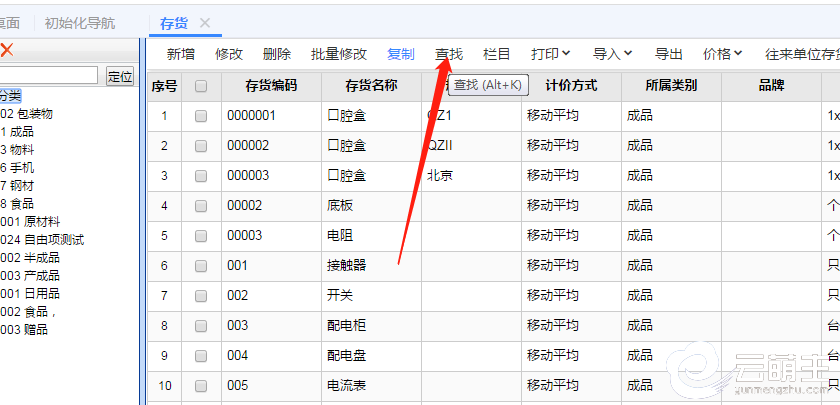Click the 新增 toolbar button
Screen dimensions: 840x405
181,54
